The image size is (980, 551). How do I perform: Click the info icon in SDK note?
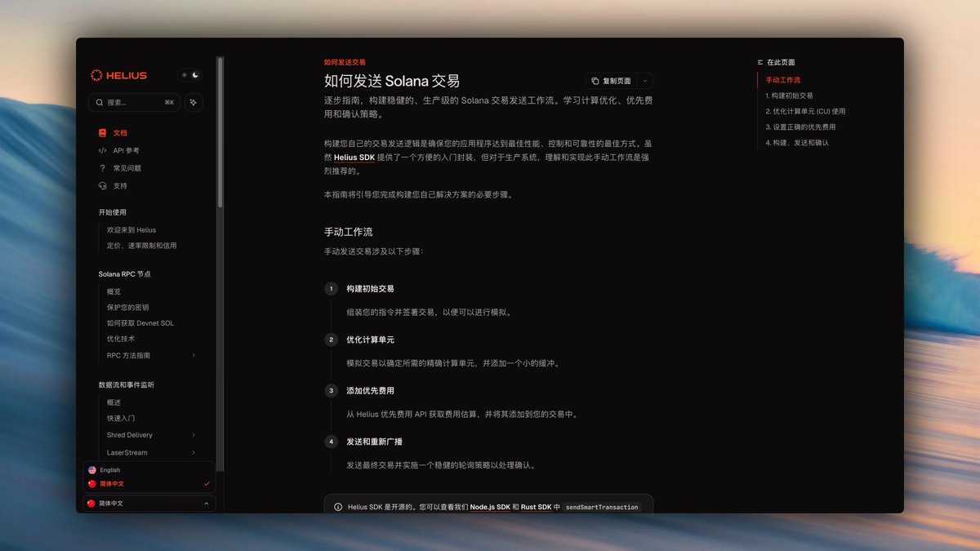338,507
